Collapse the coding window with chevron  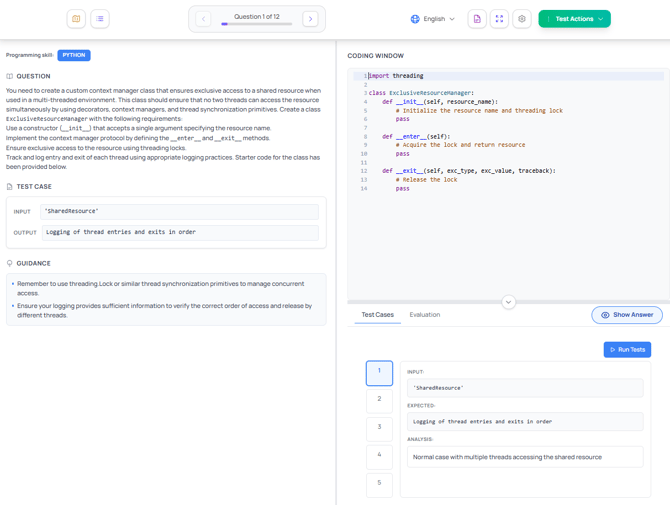508,301
